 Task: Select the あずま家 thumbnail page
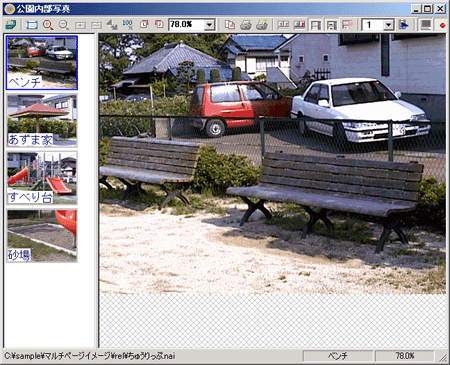[42, 120]
